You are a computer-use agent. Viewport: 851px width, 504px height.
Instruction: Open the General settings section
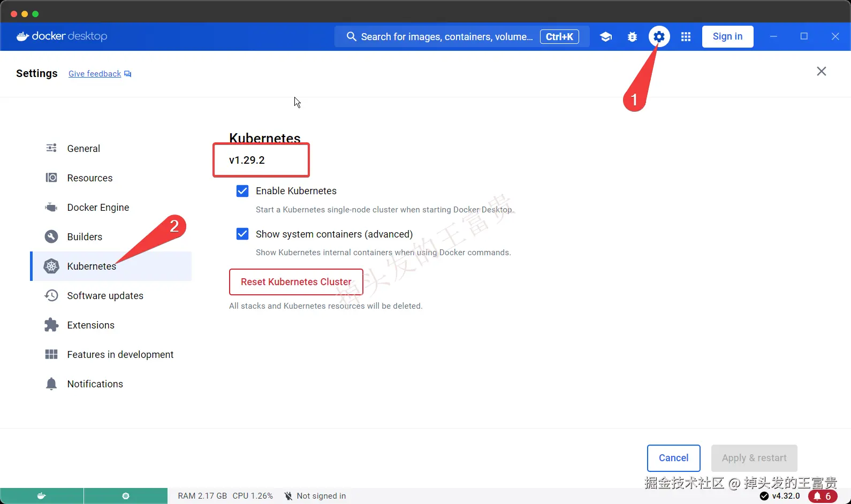coord(111,148)
